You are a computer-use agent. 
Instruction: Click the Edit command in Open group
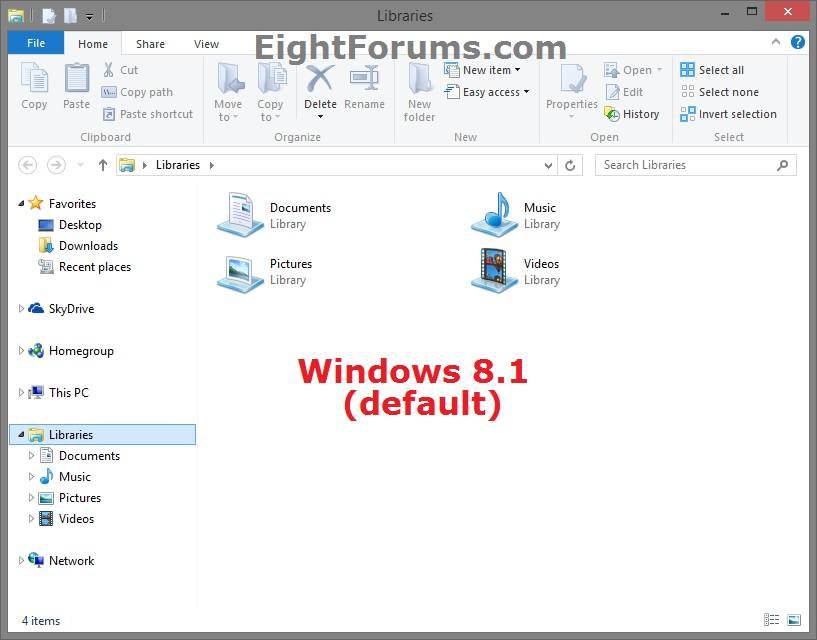[x=624, y=92]
